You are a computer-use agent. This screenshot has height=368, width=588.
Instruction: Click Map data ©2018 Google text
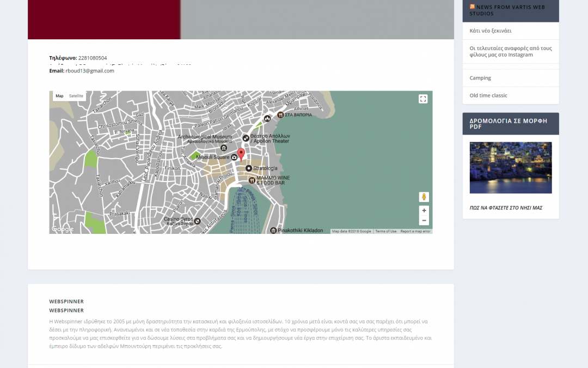coord(351,231)
